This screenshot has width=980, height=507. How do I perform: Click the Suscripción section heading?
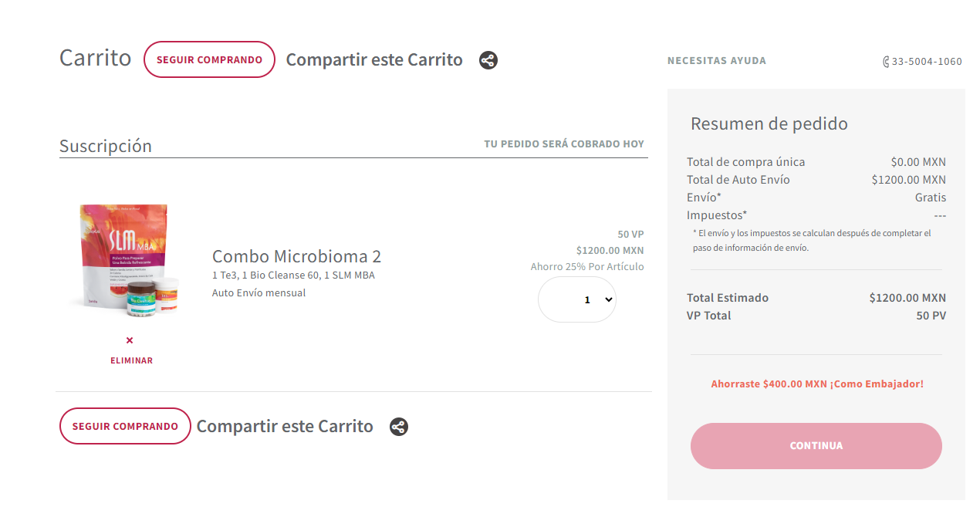(x=106, y=146)
